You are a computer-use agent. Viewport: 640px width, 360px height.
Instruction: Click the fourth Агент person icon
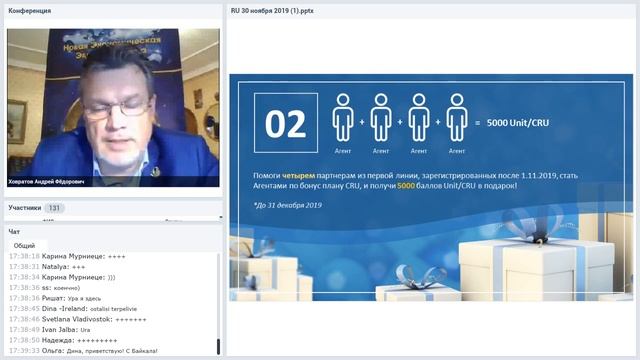tap(457, 118)
